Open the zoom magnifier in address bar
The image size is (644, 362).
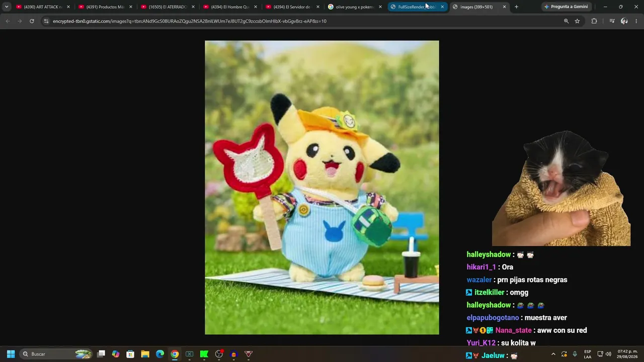pos(566,21)
